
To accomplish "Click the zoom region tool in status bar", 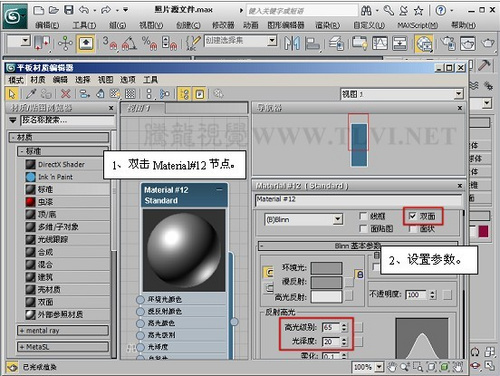I will (x=418, y=367).
